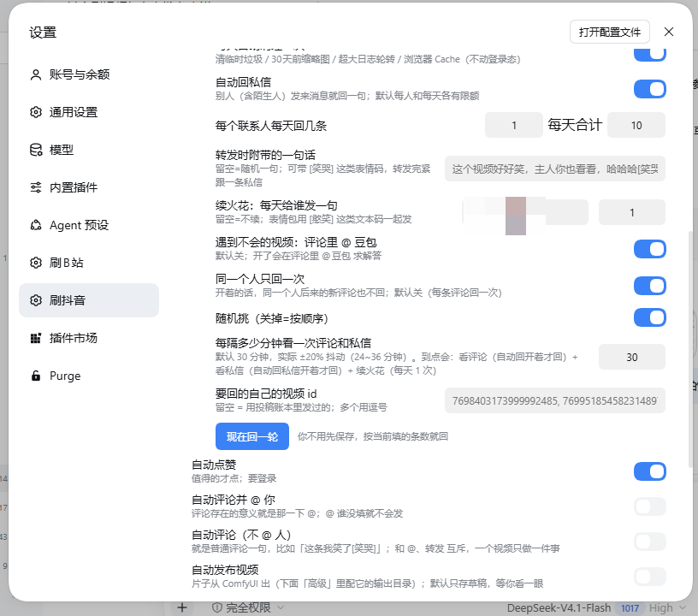This screenshot has width=698, height=616.
Task: Click the description 留空=不续；表情包用 [憨笑]
Action: pyautogui.click(x=313, y=219)
